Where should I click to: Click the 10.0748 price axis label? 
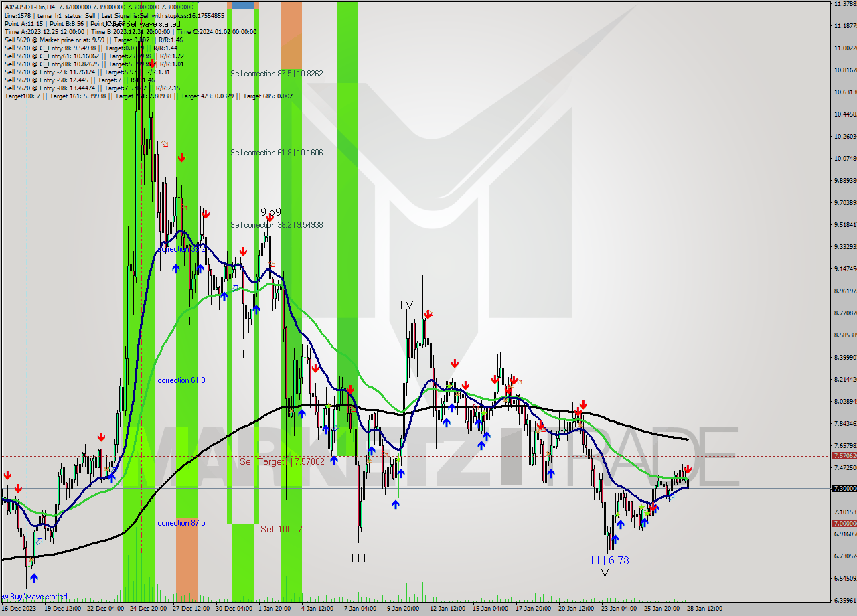coord(845,158)
